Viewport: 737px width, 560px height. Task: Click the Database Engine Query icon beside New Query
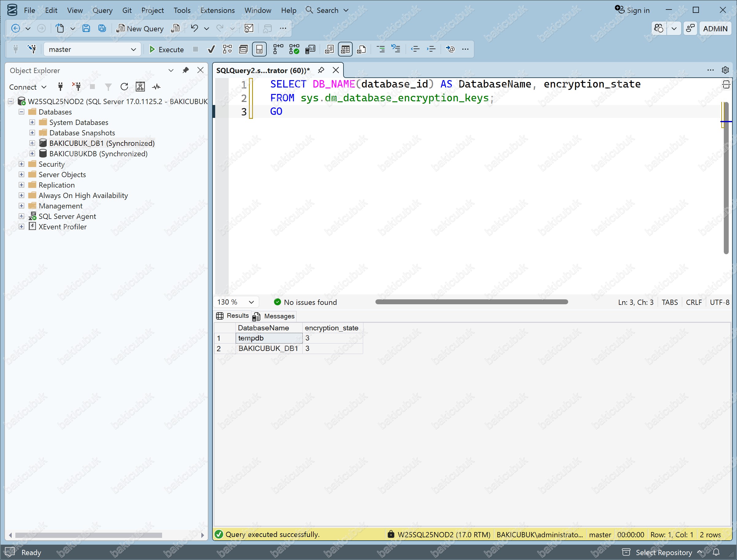175,29
